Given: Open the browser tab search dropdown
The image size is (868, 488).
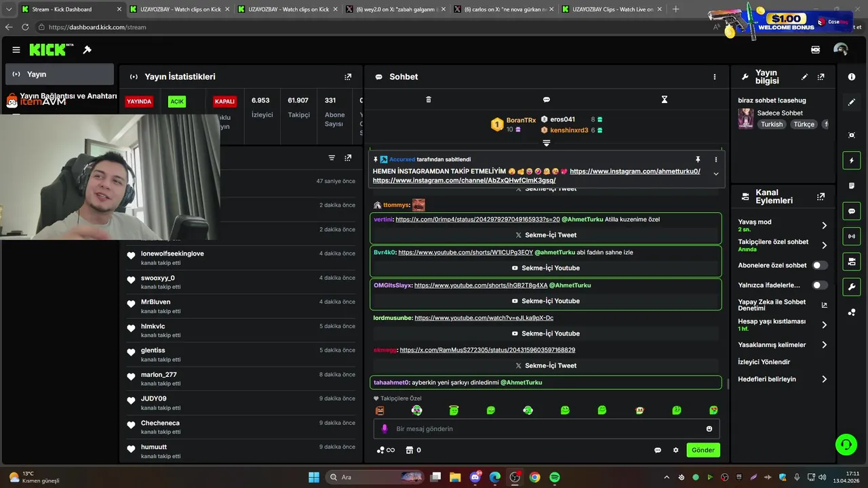Looking at the screenshot, I should pyautogui.click(x=9, y=9).
